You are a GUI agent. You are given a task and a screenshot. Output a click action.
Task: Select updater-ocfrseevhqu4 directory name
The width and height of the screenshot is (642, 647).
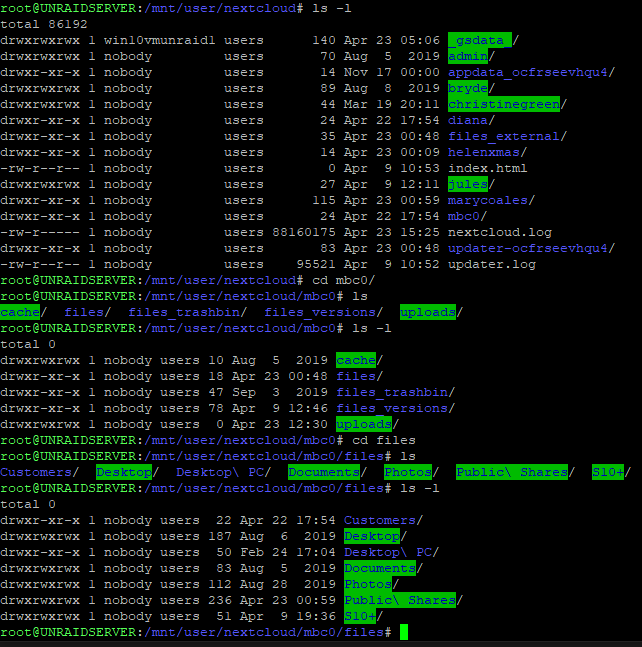tap(528, 248)
